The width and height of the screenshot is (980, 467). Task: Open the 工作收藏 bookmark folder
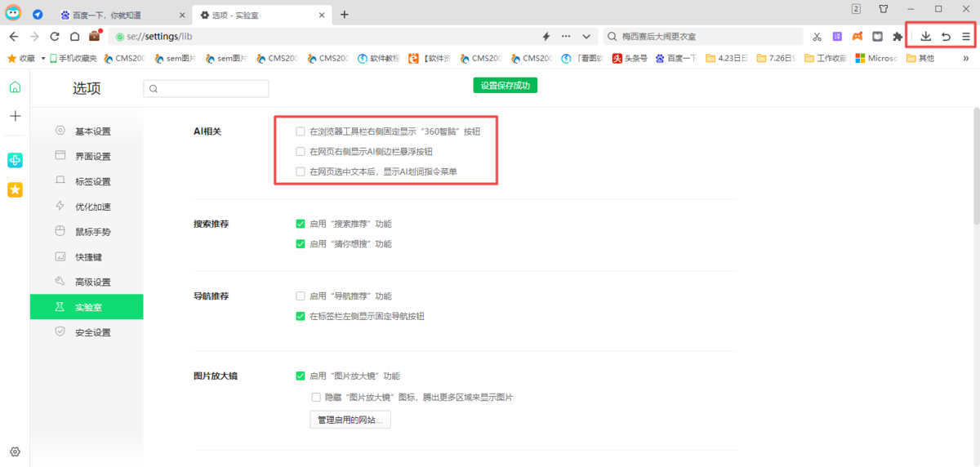826,58
